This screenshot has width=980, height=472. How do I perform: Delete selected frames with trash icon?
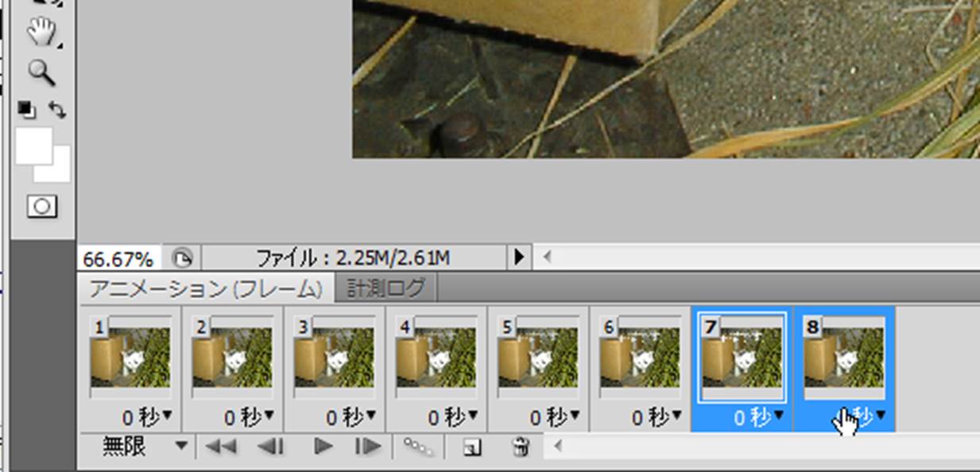point(521,447)
